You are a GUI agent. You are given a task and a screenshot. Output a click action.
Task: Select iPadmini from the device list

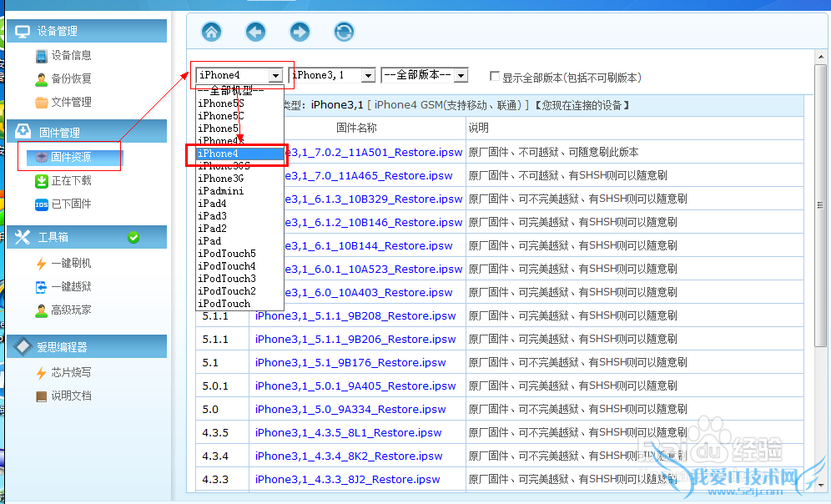221,191
